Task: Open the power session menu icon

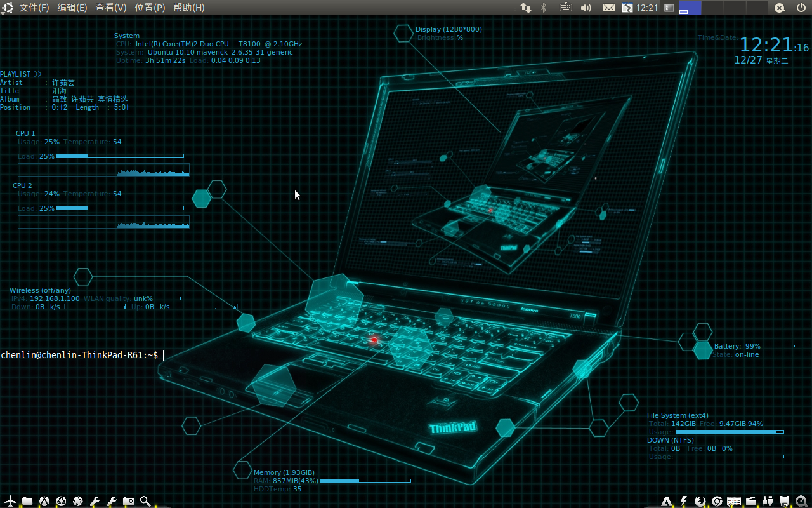Action: pos(802,8)
